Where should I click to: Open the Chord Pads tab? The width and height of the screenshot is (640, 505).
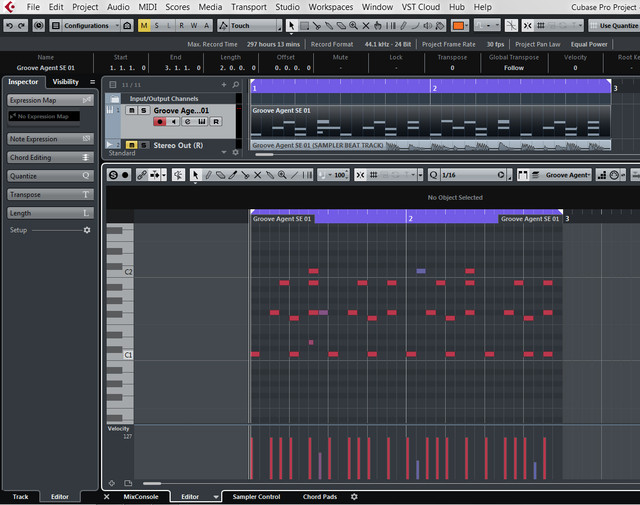coord(320,497)
